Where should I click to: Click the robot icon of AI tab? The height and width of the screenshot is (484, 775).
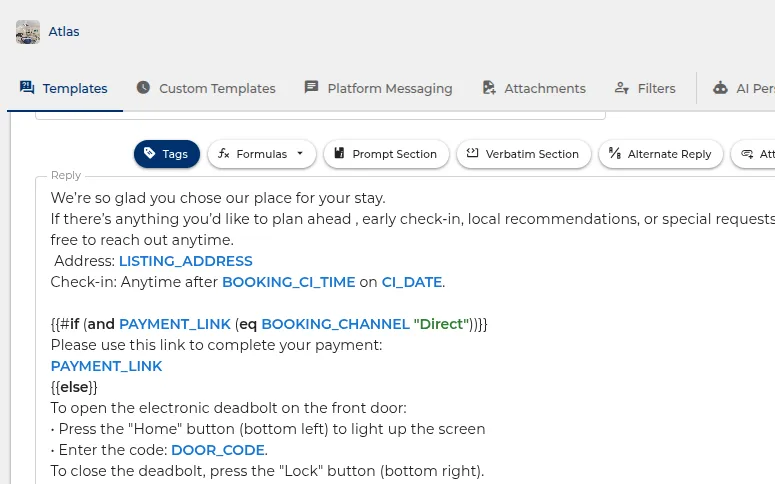720,88
